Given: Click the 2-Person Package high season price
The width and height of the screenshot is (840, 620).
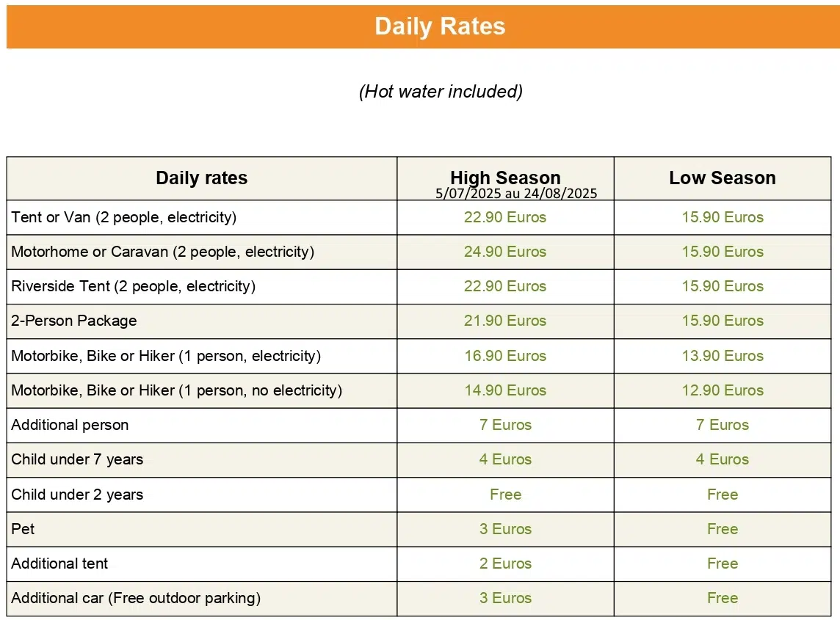Looking at the screenshot, I should [505, 321].
